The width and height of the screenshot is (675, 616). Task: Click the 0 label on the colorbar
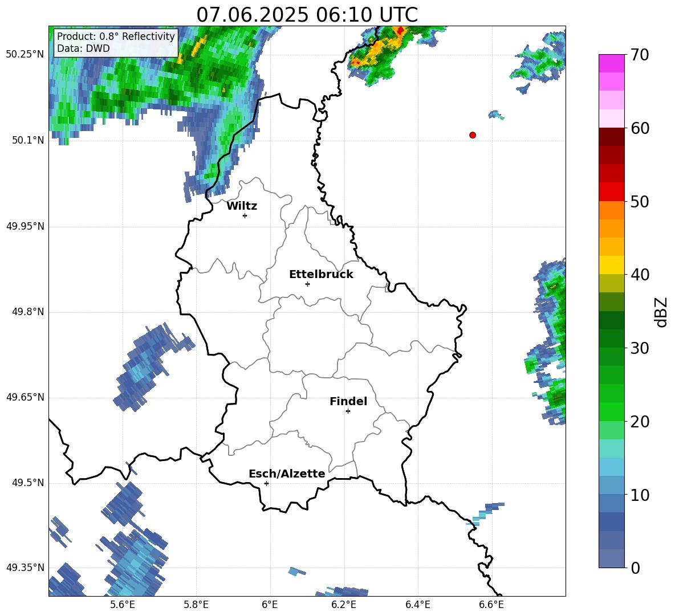(635, 568)
